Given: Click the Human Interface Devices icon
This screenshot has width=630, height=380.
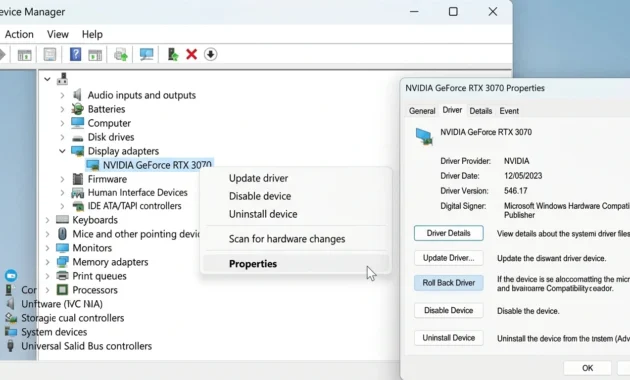Looking at the screenshot, I should pyautogui.click(x=78, y=193).
